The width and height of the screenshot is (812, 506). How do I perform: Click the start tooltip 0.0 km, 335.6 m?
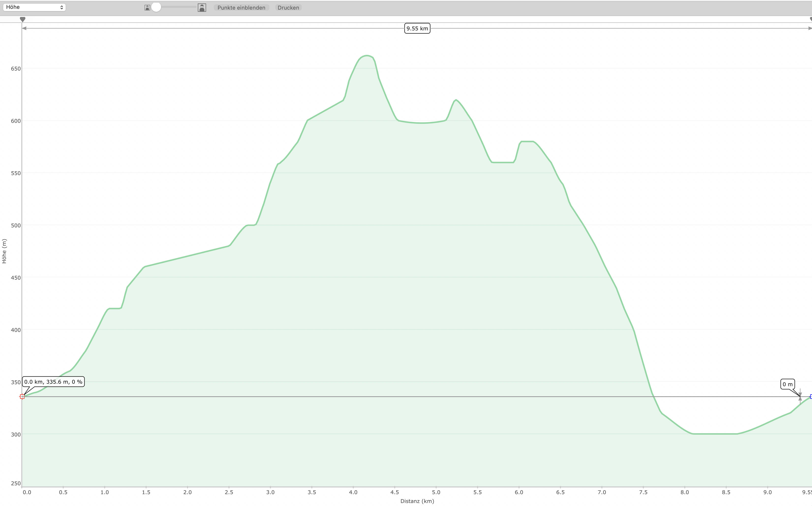tap(53, 382)
